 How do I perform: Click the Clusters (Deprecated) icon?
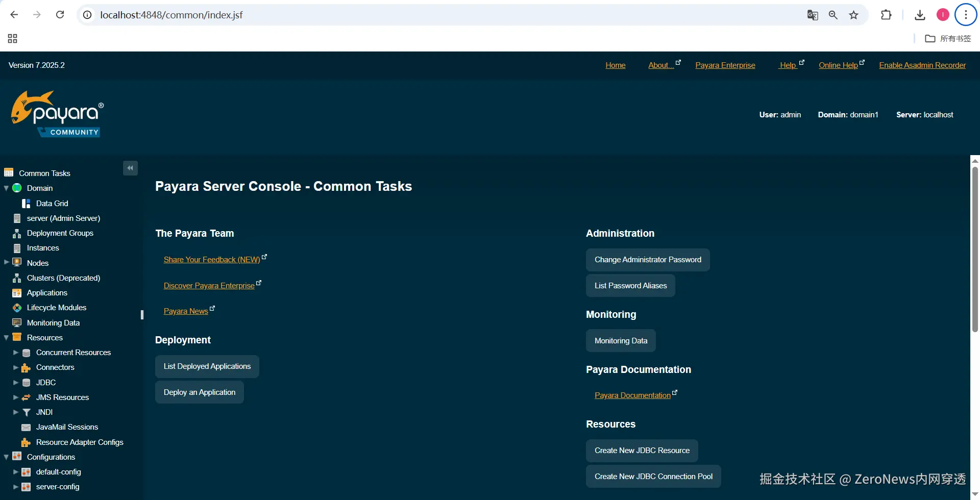pyautogui.click(x=17, y=278)
